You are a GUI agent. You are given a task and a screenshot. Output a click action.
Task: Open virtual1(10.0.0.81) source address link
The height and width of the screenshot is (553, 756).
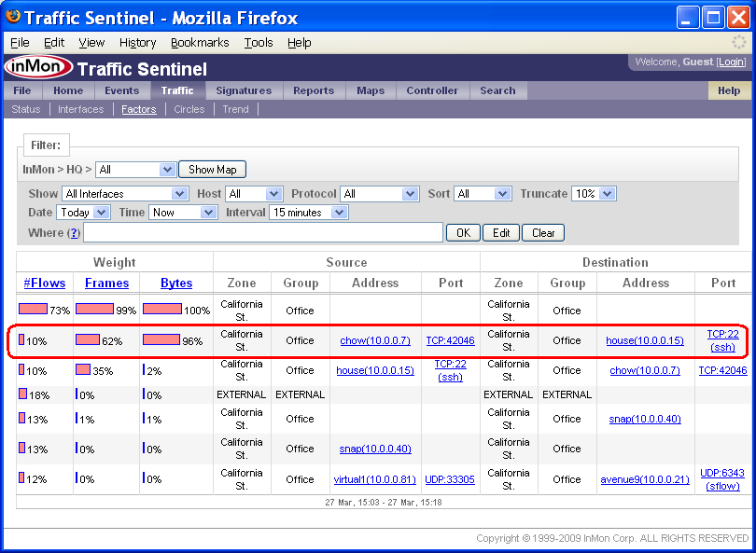374,479
